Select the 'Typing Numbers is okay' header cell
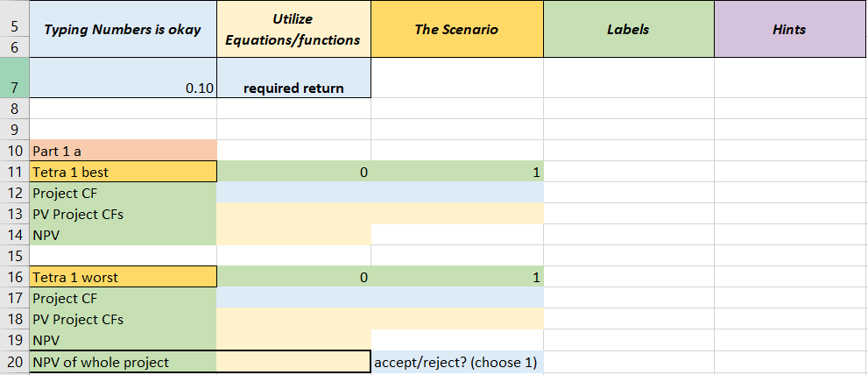The width and height of the screenshot is (868, 375). [x=123, y=29]
